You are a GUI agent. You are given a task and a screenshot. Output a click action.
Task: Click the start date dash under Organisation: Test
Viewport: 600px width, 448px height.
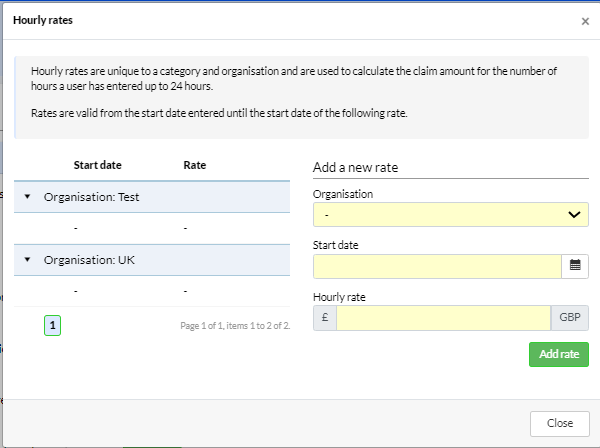click(76, 228)
